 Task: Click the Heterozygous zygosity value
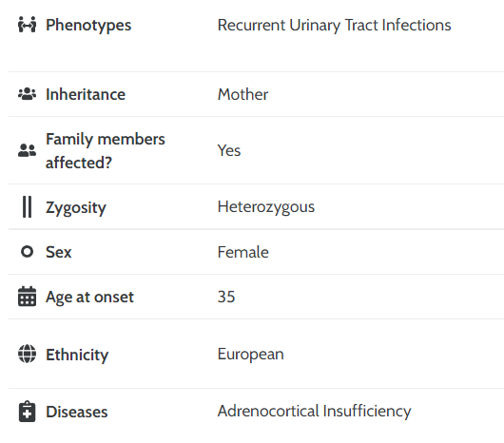click(x=266, y=207)
